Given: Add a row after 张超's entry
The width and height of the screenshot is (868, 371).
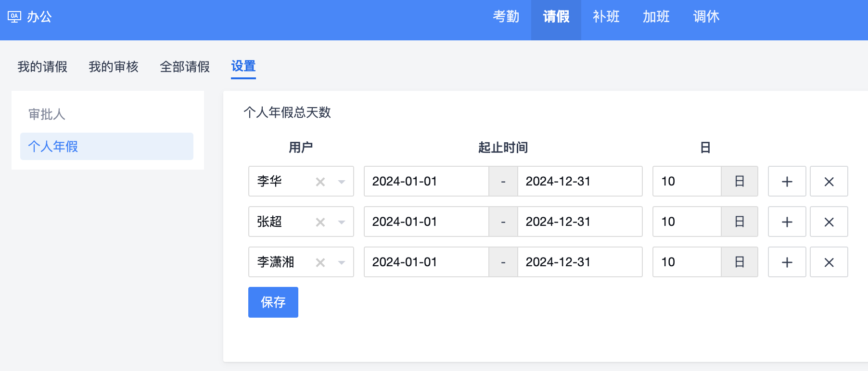Looking at the screenshot, I should pos(787,222).
